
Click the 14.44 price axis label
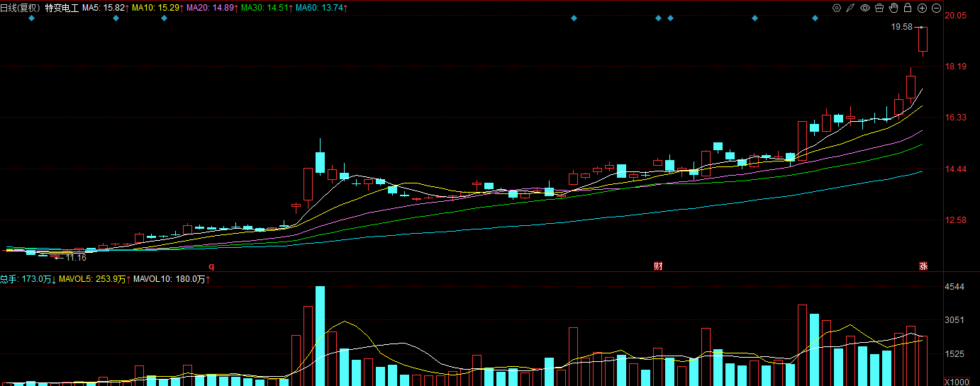[x=956, y=169]
